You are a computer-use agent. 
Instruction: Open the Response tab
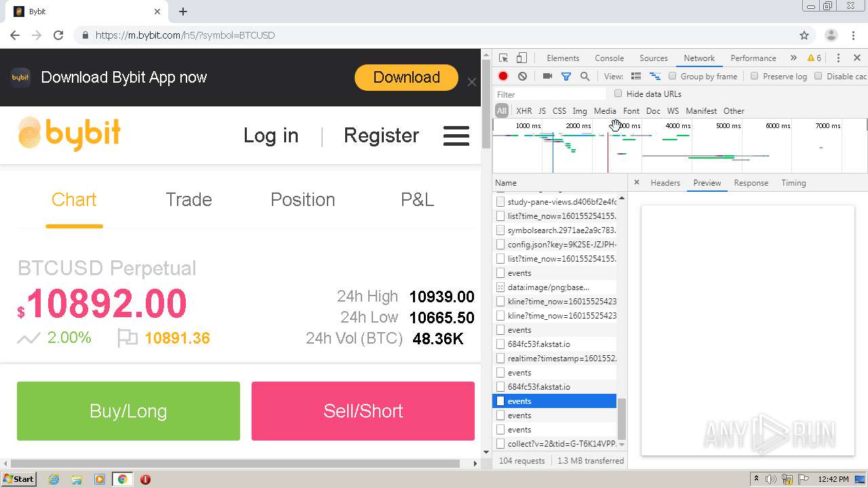(x=751, y=183)
